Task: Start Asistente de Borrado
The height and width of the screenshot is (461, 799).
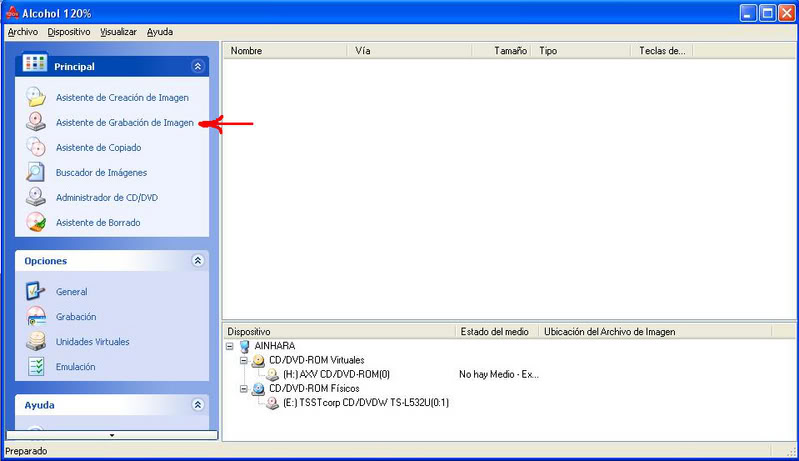Action: 98,222
